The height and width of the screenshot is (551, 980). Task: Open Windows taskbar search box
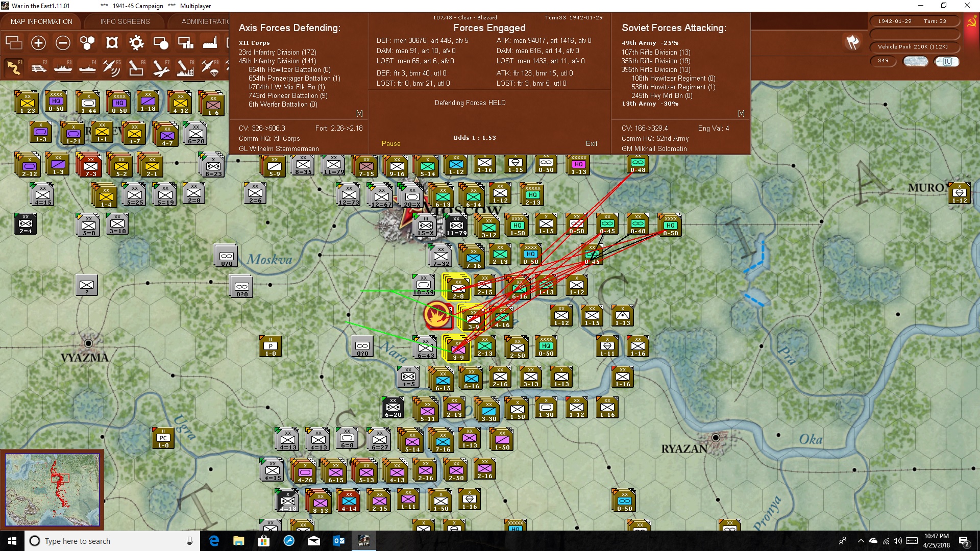112,541
